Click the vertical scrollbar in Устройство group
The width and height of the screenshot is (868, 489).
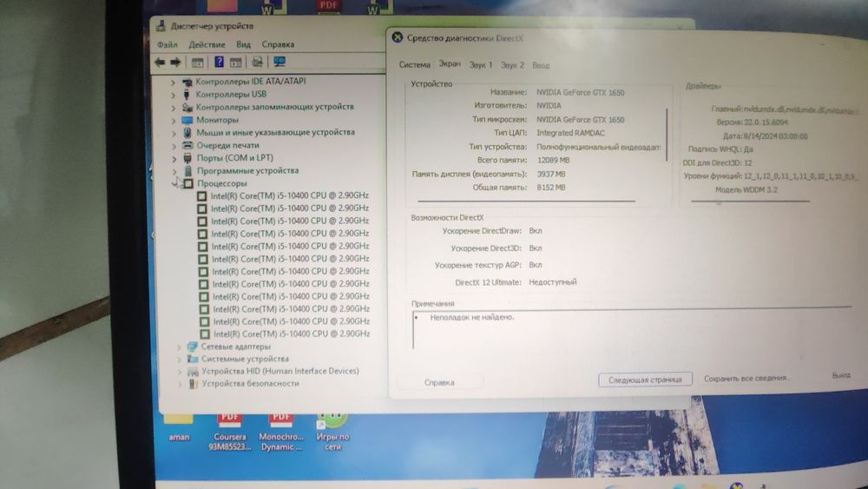point(667,135)
